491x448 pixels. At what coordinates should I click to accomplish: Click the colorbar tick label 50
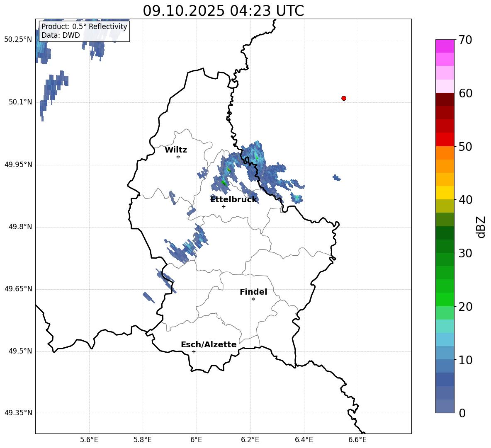click(x=465, y=146)
